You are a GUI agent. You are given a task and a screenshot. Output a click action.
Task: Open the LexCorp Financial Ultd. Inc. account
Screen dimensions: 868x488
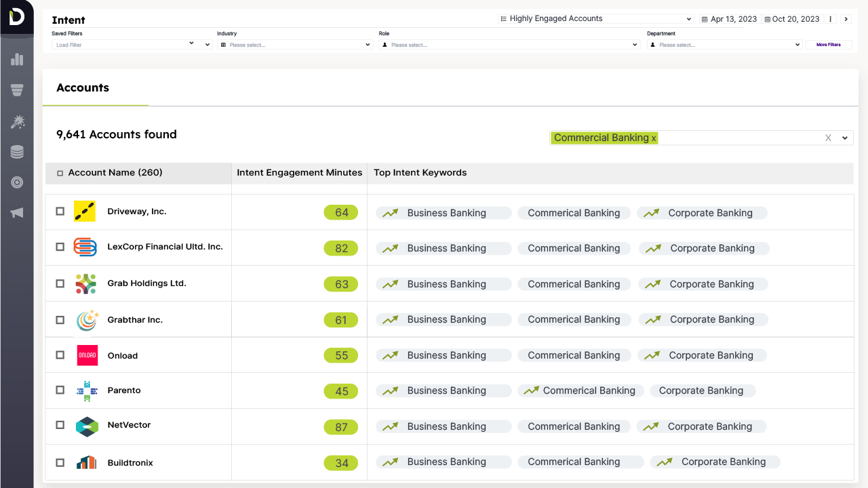tap(165, 247)
